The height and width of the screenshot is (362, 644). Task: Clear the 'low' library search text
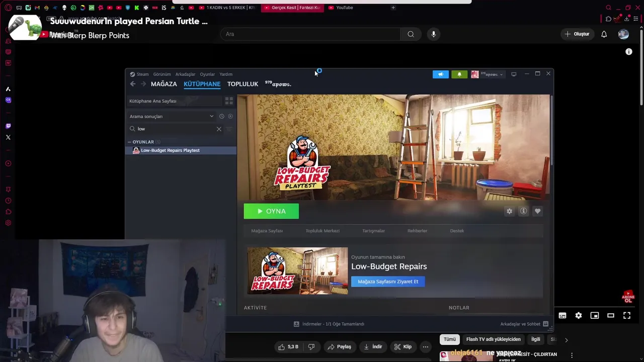click(x=219, y=129)
